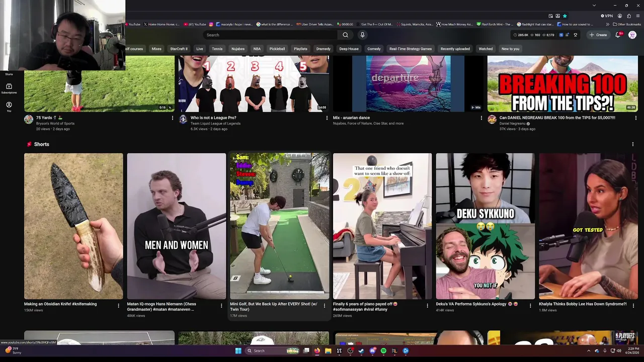644x362 pixels.
Task: Play the Deku Sykkuno short thumbnail
Action: point(485,226)
